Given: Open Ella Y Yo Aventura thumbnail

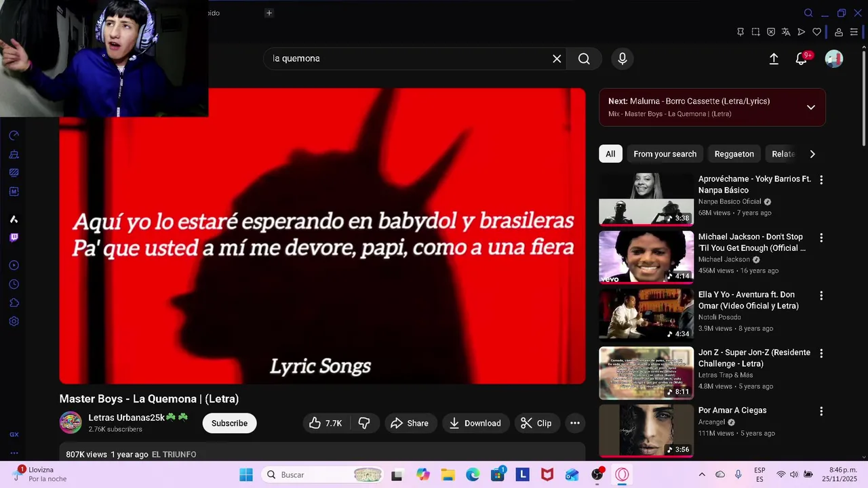Looking at the screenshot, I should coord(646,315).
